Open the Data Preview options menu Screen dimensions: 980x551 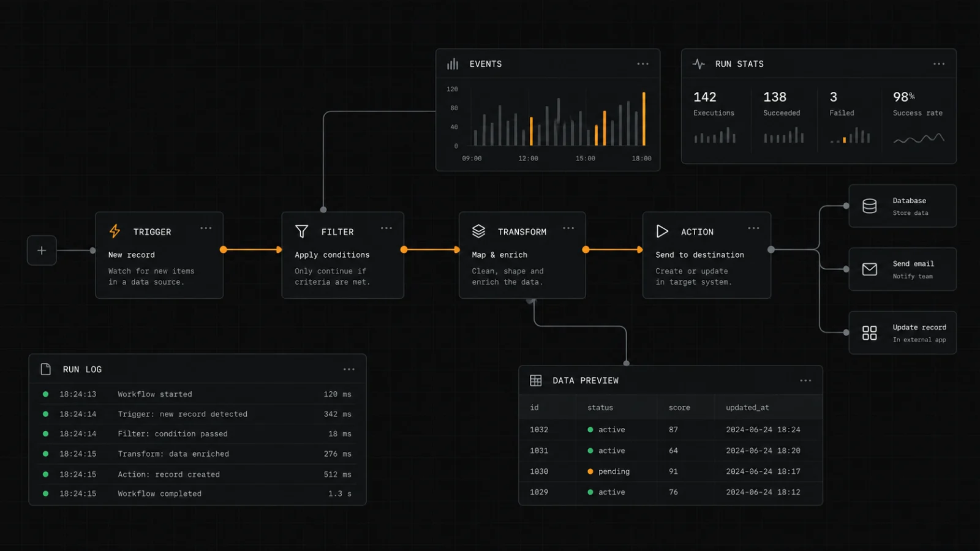(805, 380)
